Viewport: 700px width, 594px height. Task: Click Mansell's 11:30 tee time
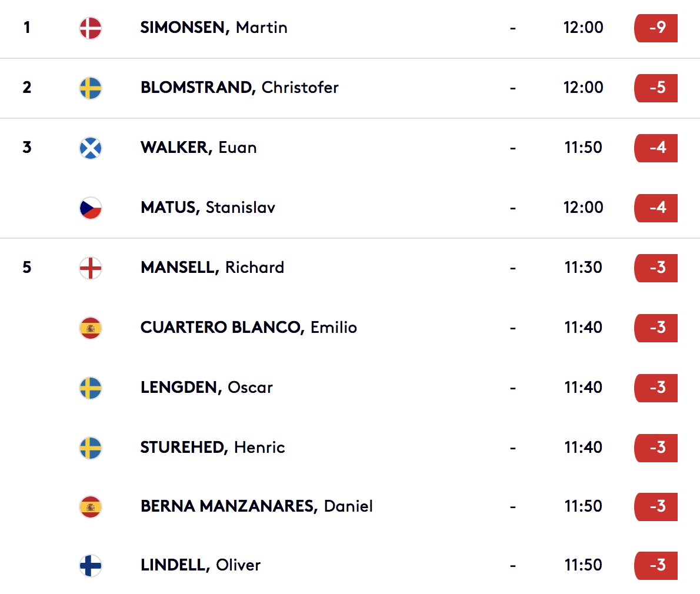point(583,268)
